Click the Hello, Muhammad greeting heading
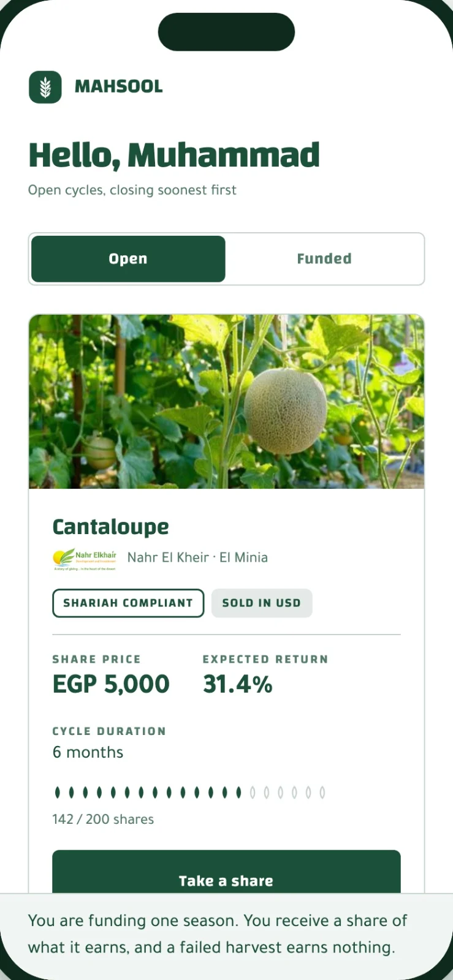Image resolution: width=453 pixels, height=980 pixels. click(174, 155)
